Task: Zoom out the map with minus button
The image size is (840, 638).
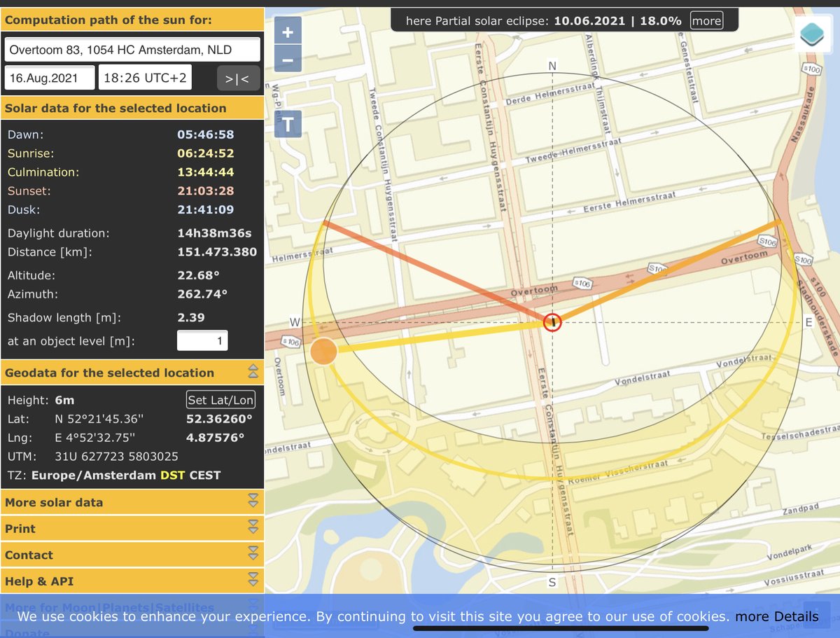Action: coord(288,60)
